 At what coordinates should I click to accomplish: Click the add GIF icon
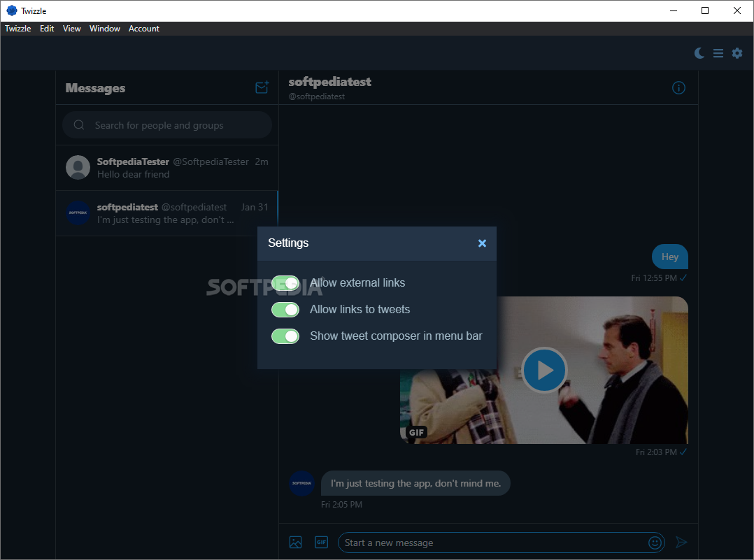321,543
